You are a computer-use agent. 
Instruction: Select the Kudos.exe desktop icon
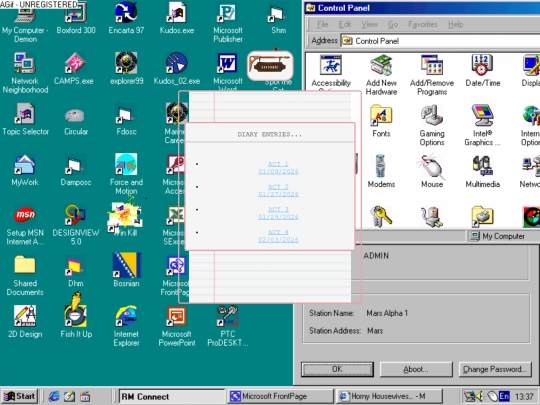tap(177, 18)
